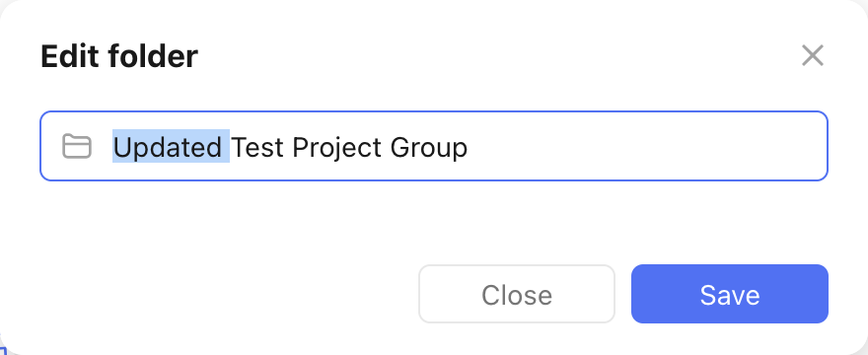This screenshot has width=868, height=355.
Task: Click the gray Close button
Action: point(517,294)
